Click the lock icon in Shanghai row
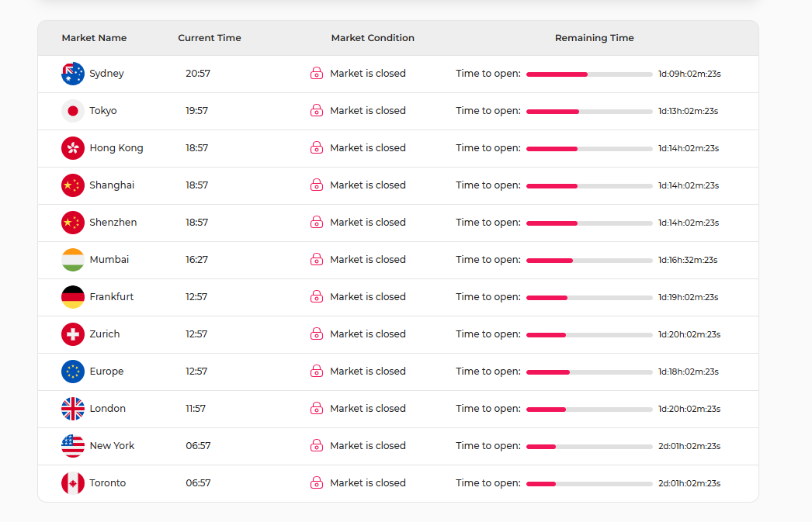 [x=317, y=185]
